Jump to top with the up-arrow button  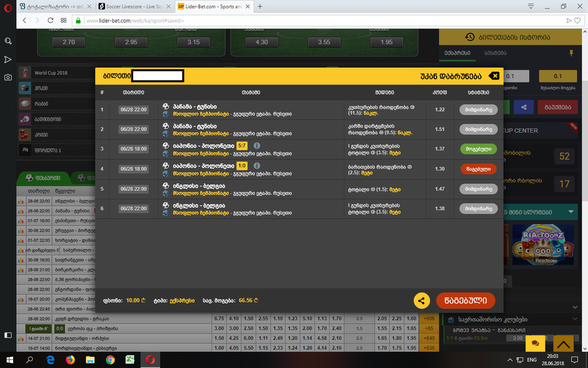tap(563, 343)
